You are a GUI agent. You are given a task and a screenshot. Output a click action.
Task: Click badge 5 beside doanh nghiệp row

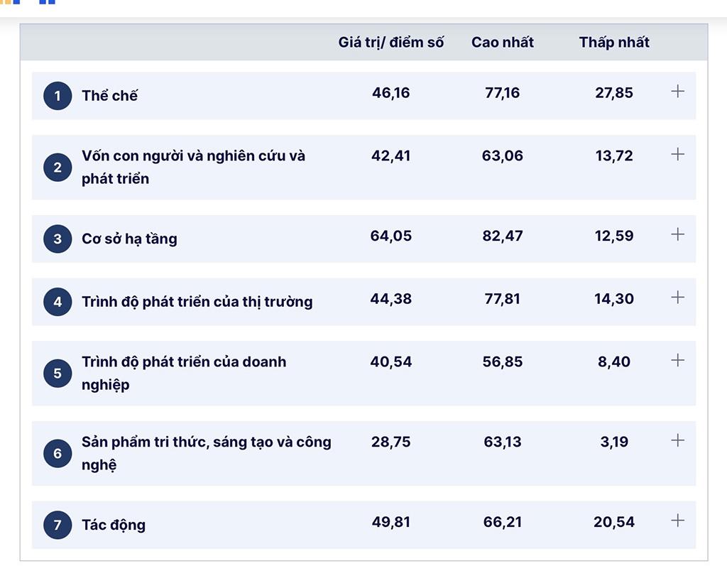click(58, 372)
